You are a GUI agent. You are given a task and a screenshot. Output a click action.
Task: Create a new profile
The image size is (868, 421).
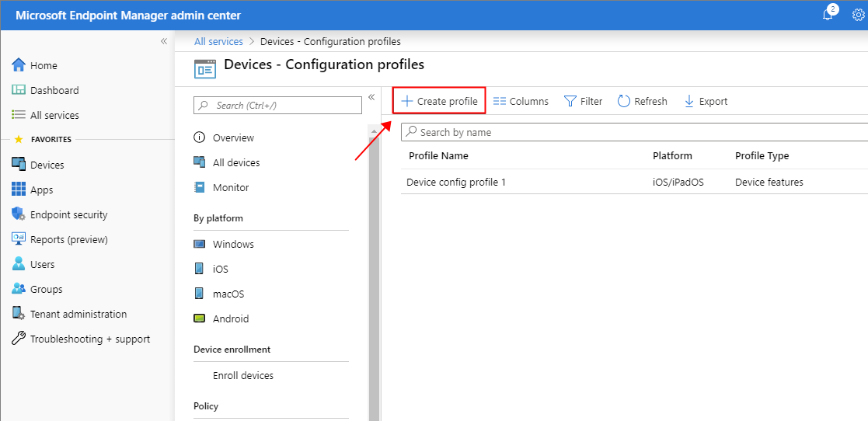(x=439, y=101)
